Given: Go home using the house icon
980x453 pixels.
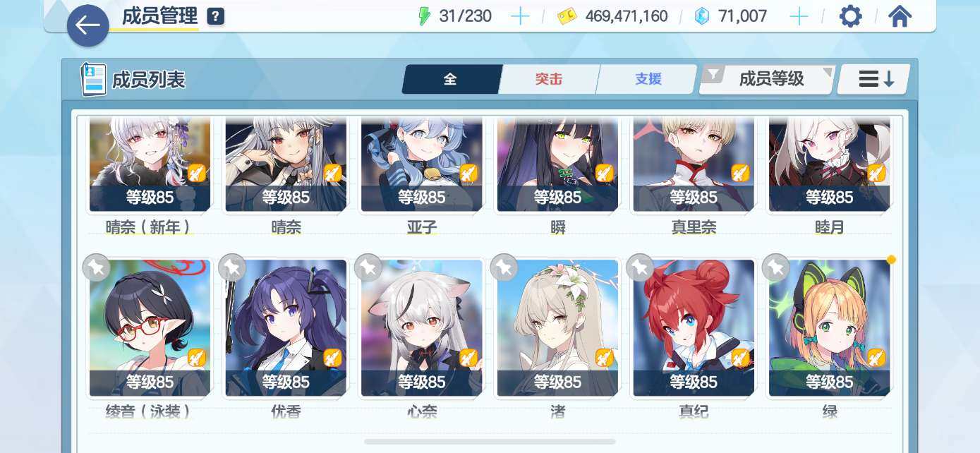Looking at the screenshot, I should pos(900,16).
